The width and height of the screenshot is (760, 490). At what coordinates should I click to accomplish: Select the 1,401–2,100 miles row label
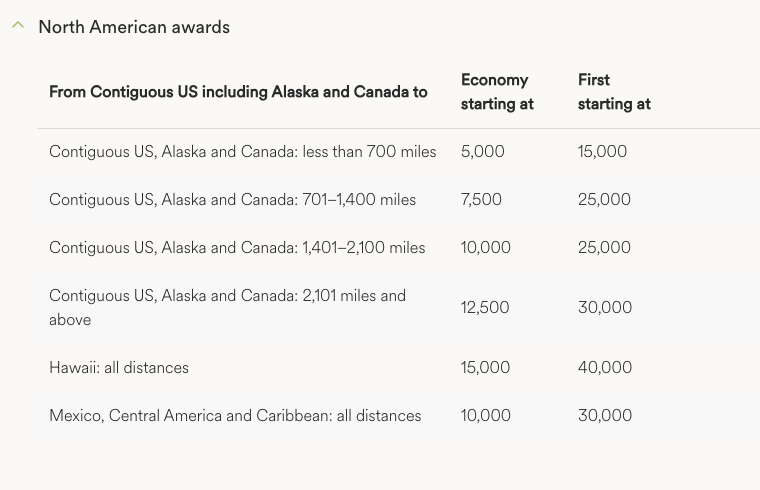[237, 248]
